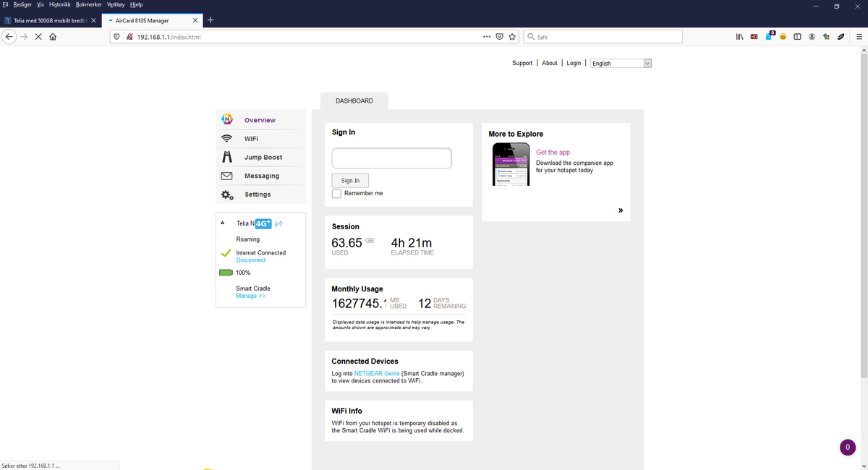Click the insecure connection padlock icon

point(129,36)
